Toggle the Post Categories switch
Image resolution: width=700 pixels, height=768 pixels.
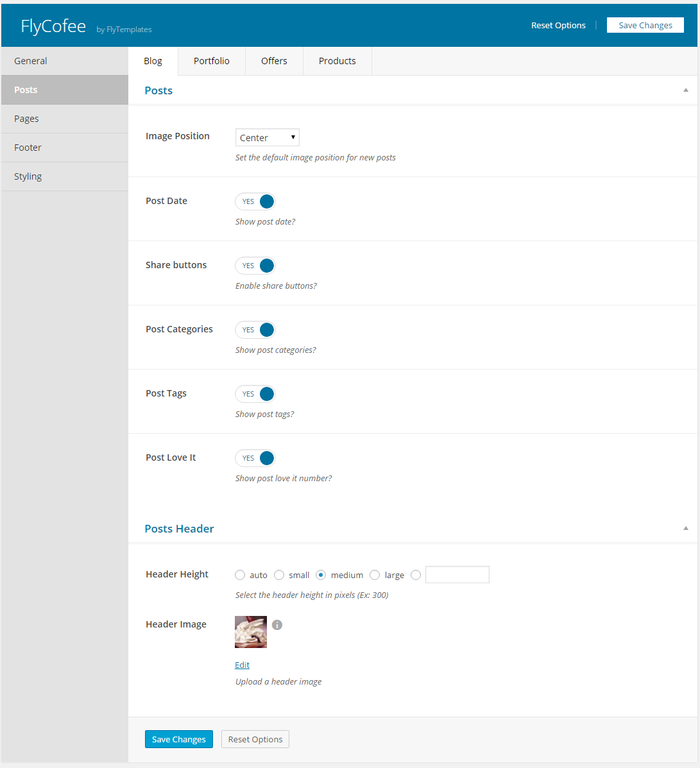[x=255, y=330]
